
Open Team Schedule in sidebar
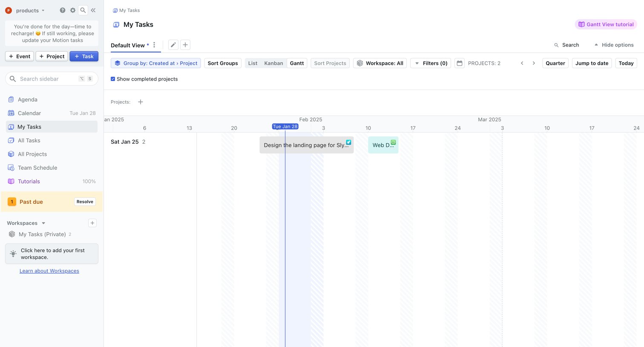(x=52, y=168)
